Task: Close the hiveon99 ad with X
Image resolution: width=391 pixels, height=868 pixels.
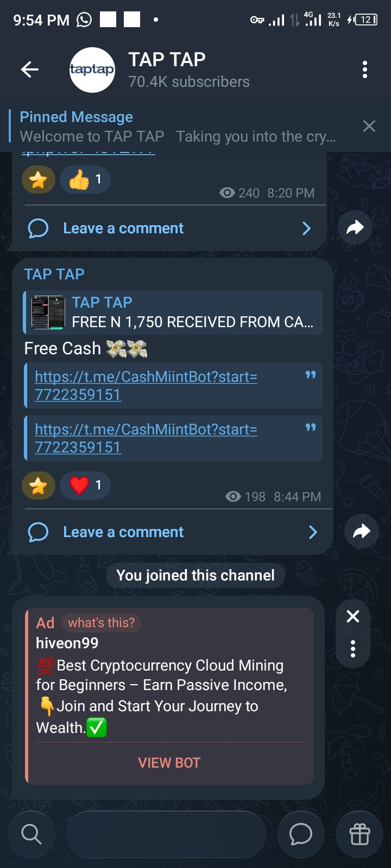Action: pos(353,616)
